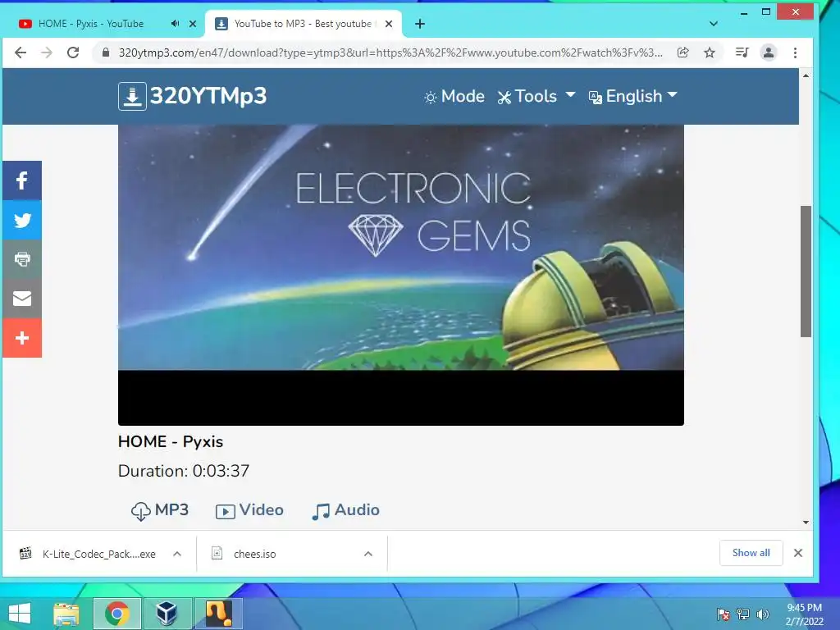Open Chrome three-dot menu
This screenshot has width=840, height=630.
point(795,52)
